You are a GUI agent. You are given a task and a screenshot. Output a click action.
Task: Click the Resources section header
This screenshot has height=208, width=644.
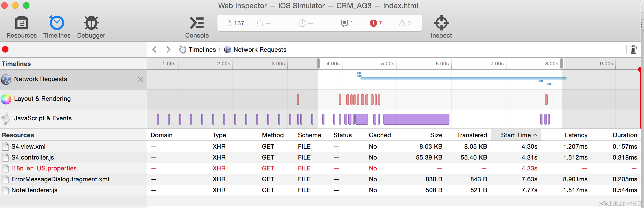18,135
